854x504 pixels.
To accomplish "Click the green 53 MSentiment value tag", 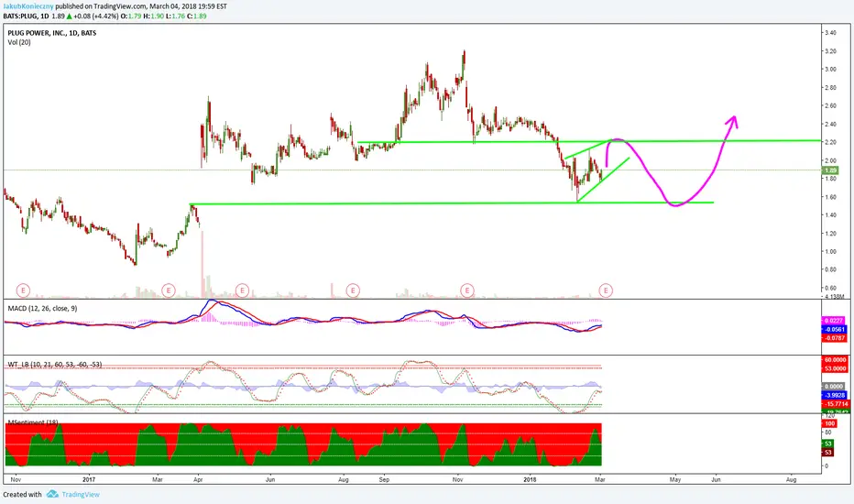I will pos(827,444).
